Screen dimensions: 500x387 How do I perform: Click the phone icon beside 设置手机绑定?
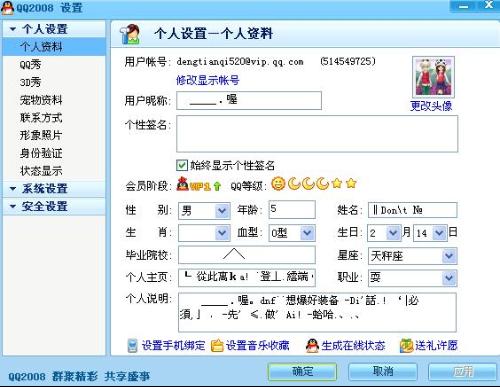pyautogui.click(x=132, y=346)
